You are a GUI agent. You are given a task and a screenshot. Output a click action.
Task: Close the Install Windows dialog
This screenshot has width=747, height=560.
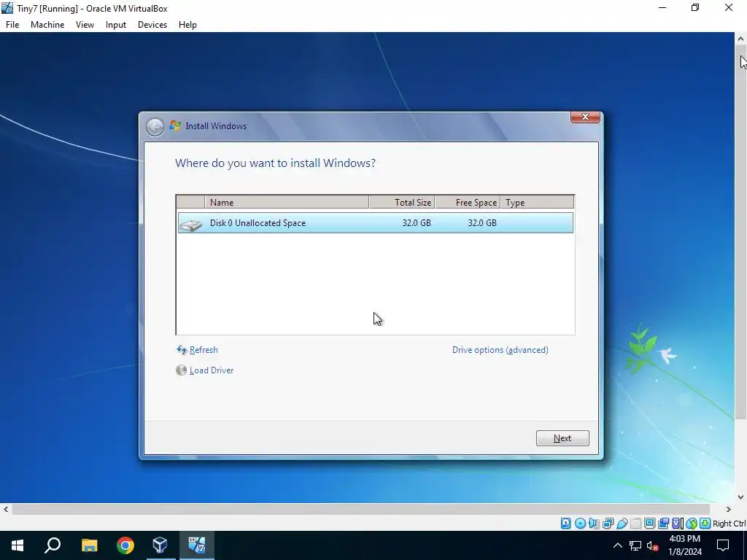586,117
